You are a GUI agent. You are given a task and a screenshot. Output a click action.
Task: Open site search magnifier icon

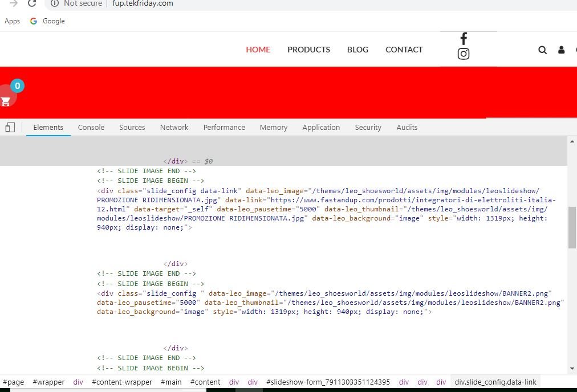[x=542, y=50]
